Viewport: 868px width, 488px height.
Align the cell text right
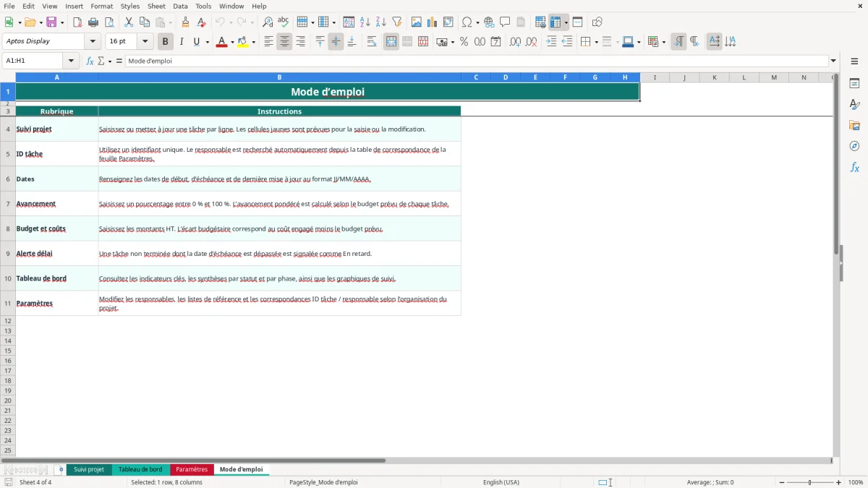coord(300,42)
